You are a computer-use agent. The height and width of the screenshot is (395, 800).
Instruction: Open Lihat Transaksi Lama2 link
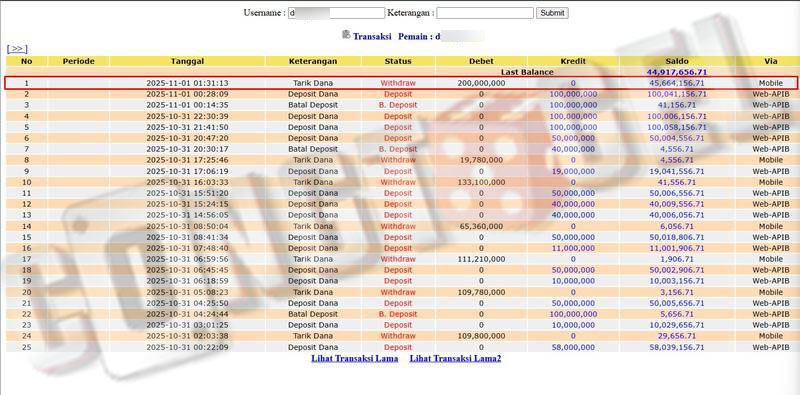tap(455, 358)
